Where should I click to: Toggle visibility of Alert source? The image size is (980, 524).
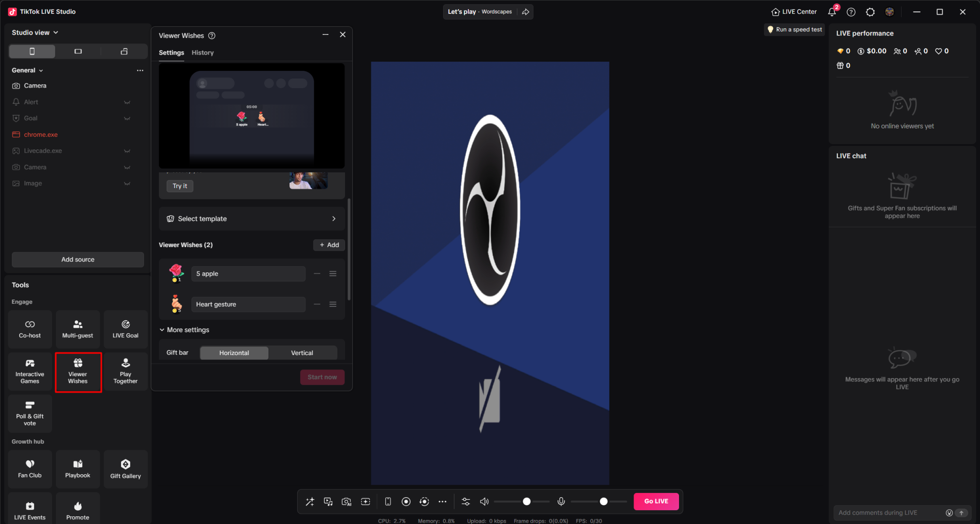click(127, 102)
